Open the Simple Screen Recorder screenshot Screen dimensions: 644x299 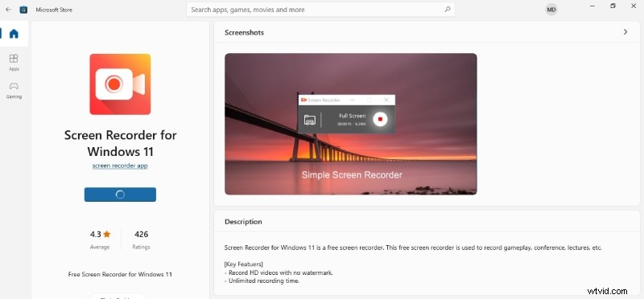click(351, 124)
